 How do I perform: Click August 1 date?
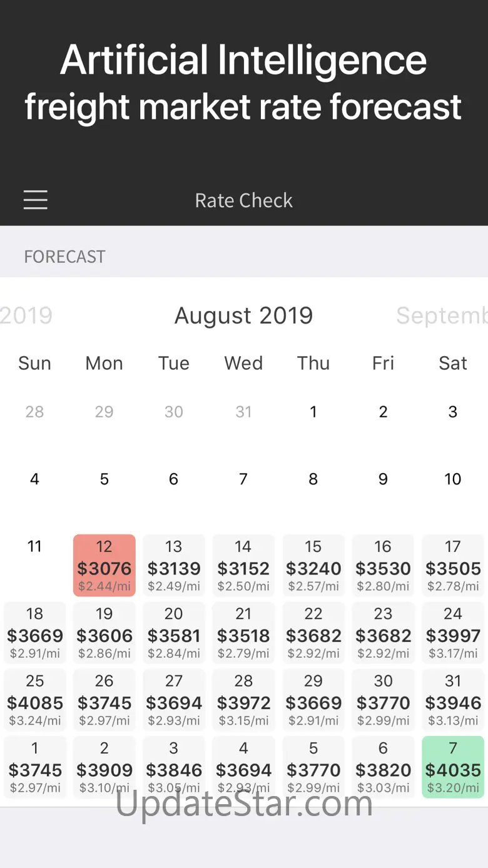click(x=313, y=412)
